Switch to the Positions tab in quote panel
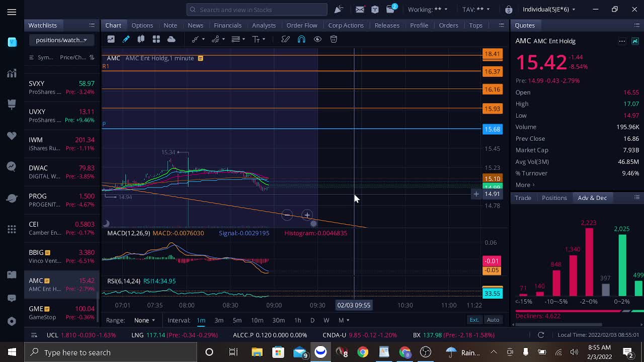644x362 pixels. pos(554,198)
